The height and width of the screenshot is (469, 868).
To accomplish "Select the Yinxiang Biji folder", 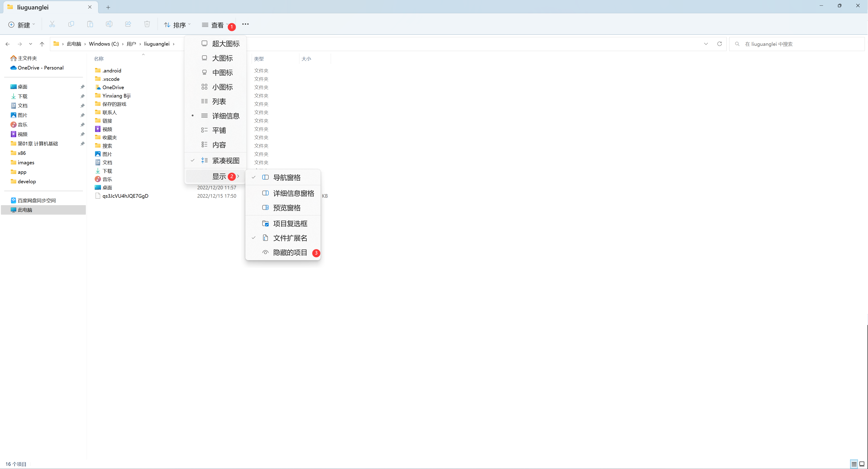I will (113, 96).
